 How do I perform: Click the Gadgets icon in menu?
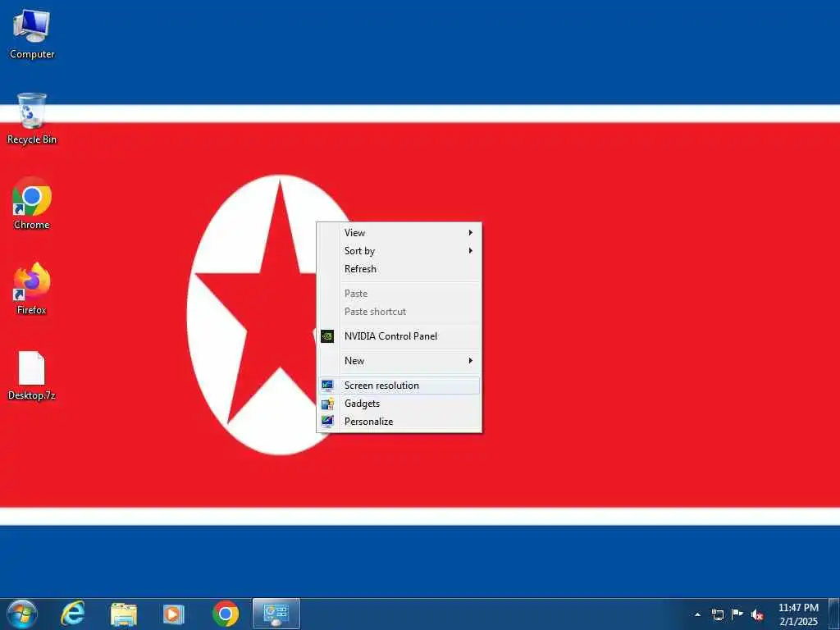[x=327, y=404]
